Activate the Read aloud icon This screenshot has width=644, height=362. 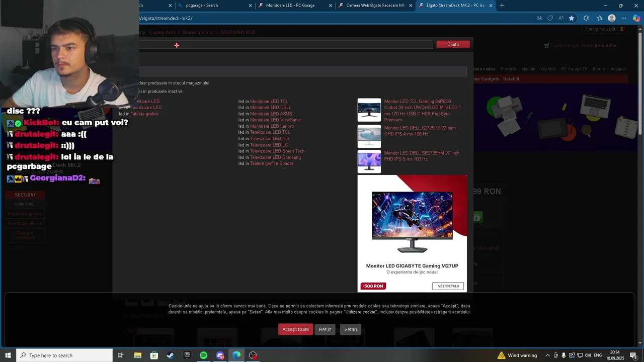click(560, 18)
